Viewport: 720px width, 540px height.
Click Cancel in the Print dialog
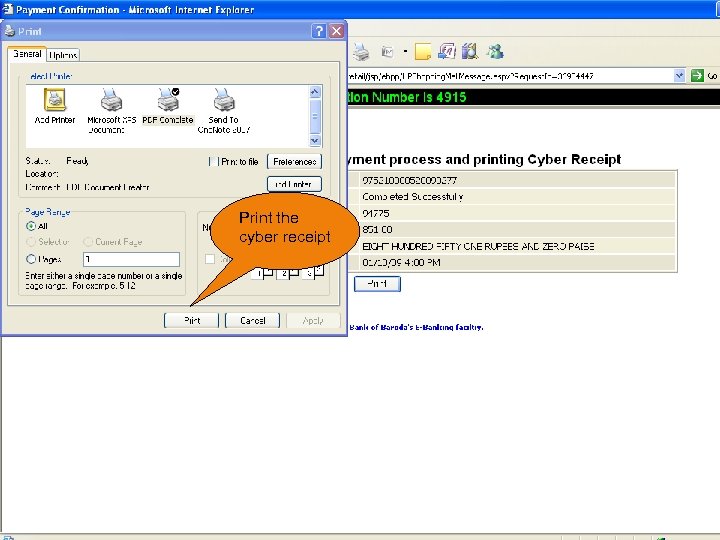253,321
